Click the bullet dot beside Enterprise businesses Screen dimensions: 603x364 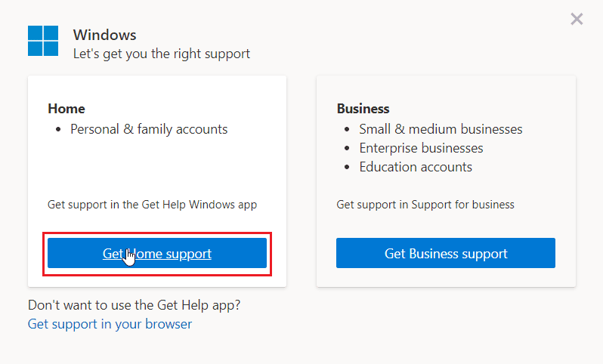pos(347,149)
